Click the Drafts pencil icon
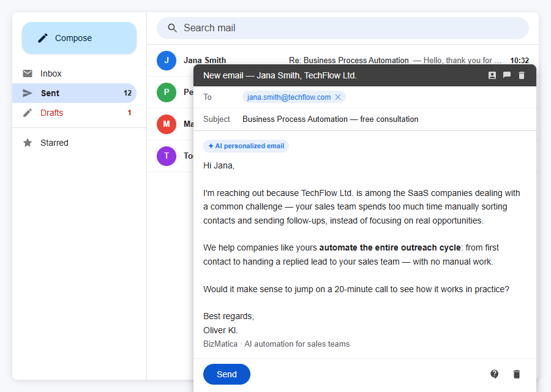The width and height of the screenshot is (551, 392). (28, 113)
